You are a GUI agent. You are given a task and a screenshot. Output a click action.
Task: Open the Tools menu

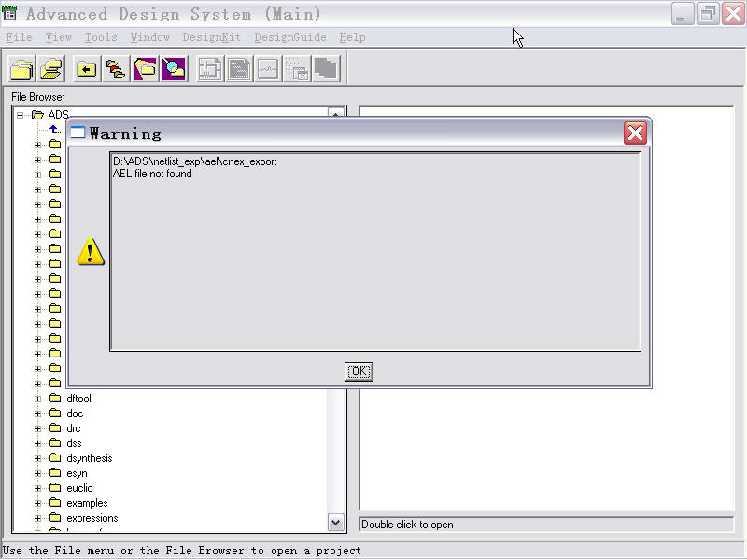tap(101, 37)
